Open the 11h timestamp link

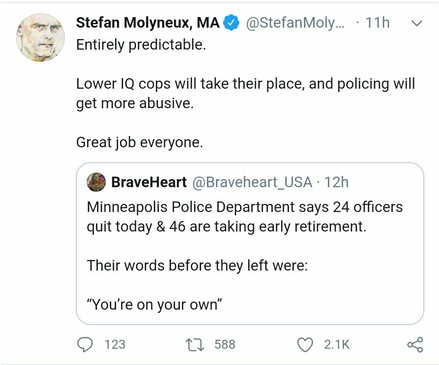(x=377, y=23)
